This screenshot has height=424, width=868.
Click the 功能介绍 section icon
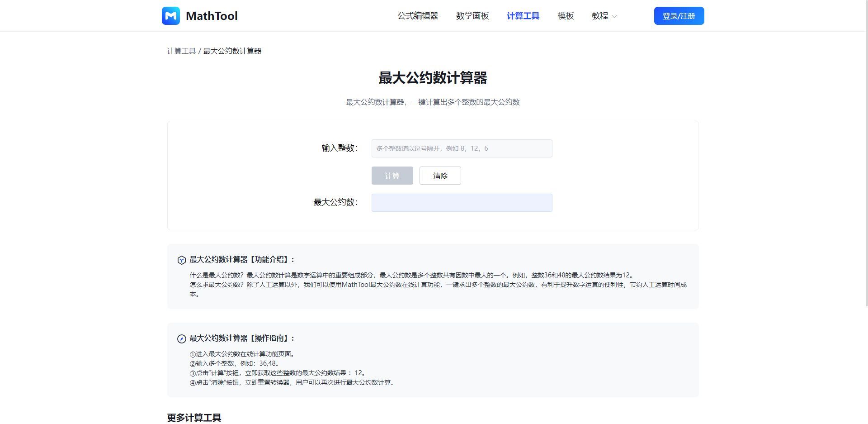(181, 260)
